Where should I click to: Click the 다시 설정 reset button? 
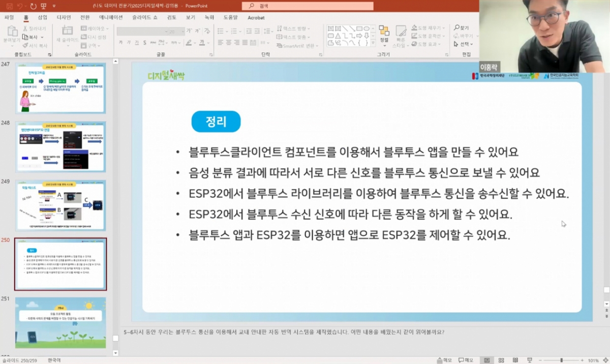click(x=94, y=37)
